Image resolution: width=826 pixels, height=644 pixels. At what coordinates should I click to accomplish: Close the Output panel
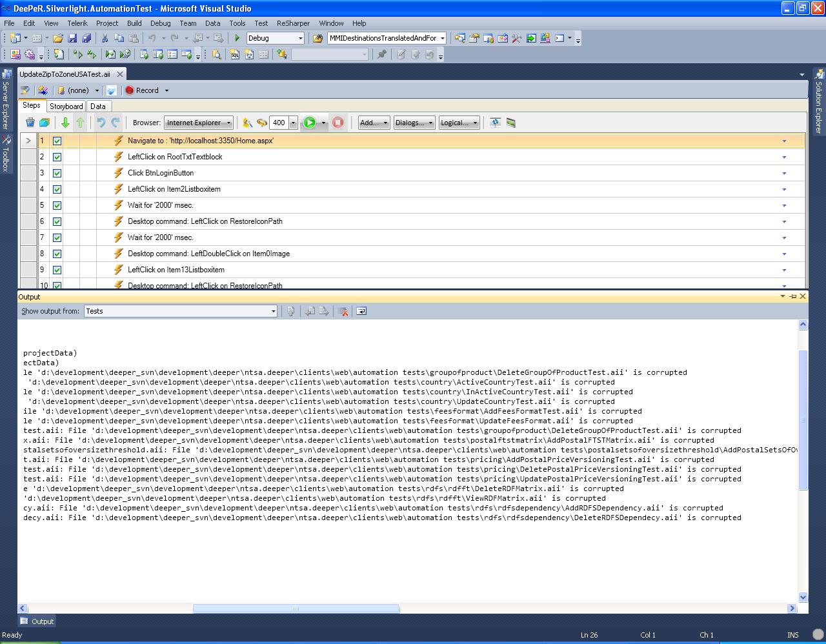(803, 296)
